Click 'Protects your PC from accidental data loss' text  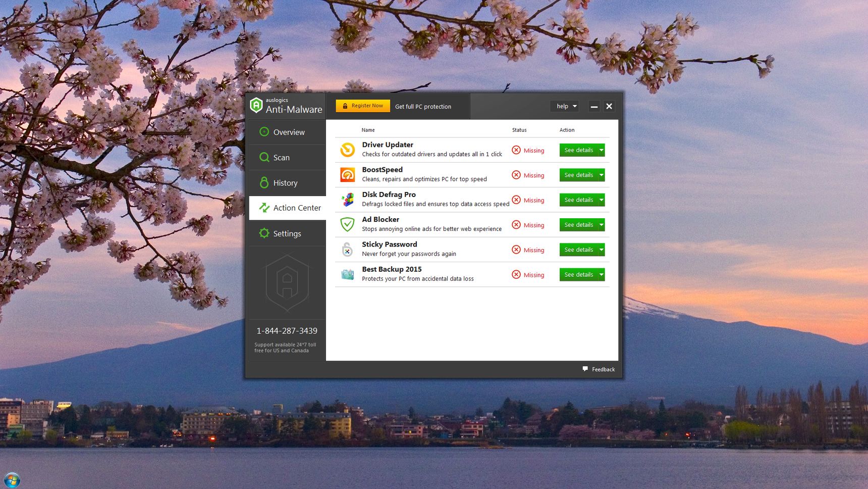coord(418,279)
